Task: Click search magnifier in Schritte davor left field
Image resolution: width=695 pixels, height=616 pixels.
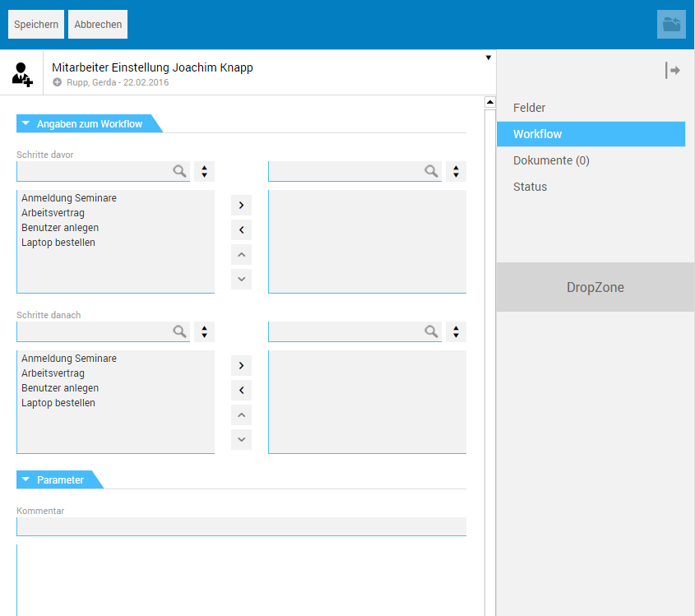Action: coord(179,171)
